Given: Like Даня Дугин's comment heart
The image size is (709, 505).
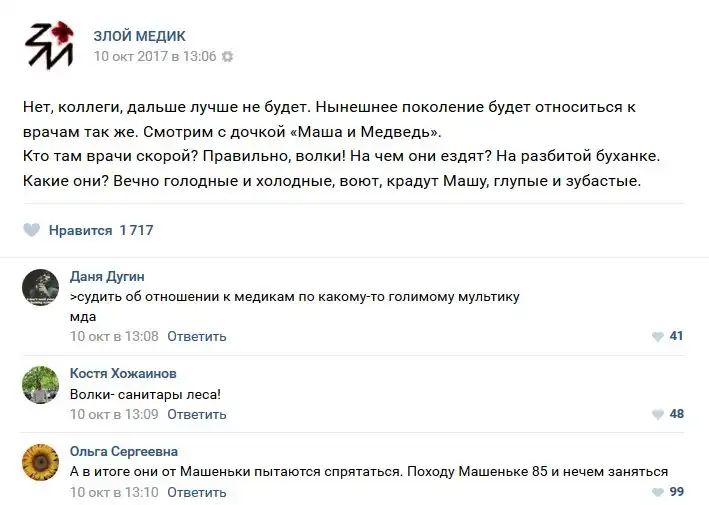Looking at the screenshot, I should click(658, 337).
